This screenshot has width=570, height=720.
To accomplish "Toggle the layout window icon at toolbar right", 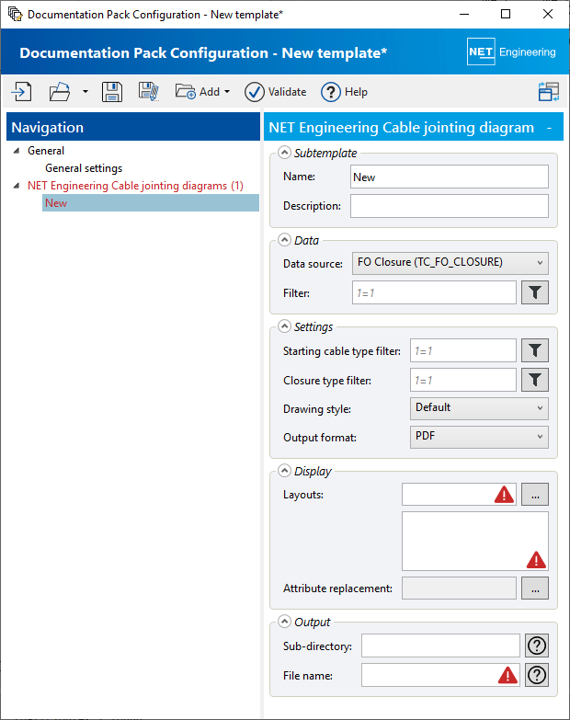I will (548, 92).
